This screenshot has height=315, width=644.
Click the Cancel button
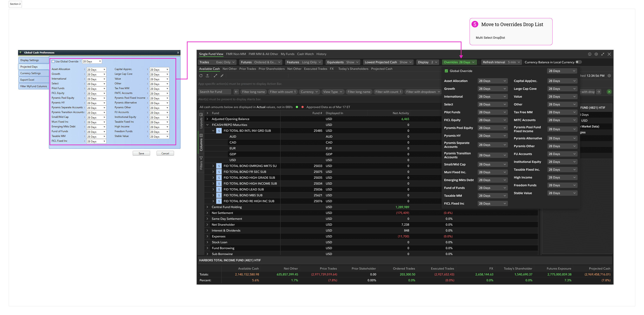click(x=165, y=153)
